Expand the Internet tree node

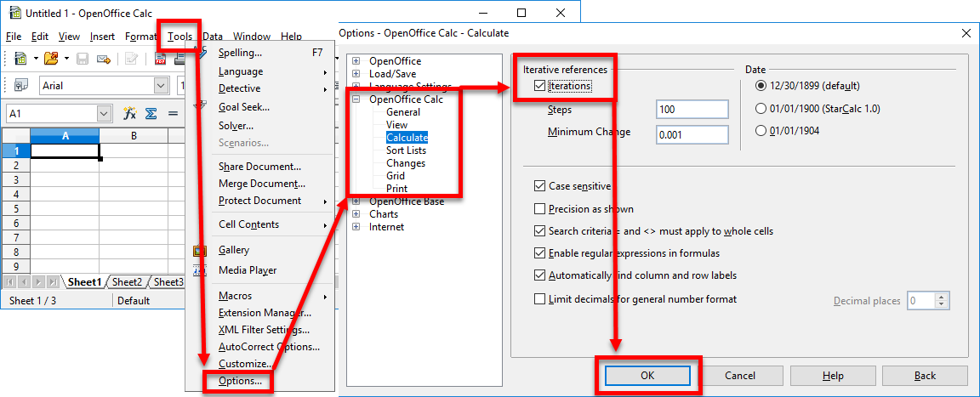[356, 227]
